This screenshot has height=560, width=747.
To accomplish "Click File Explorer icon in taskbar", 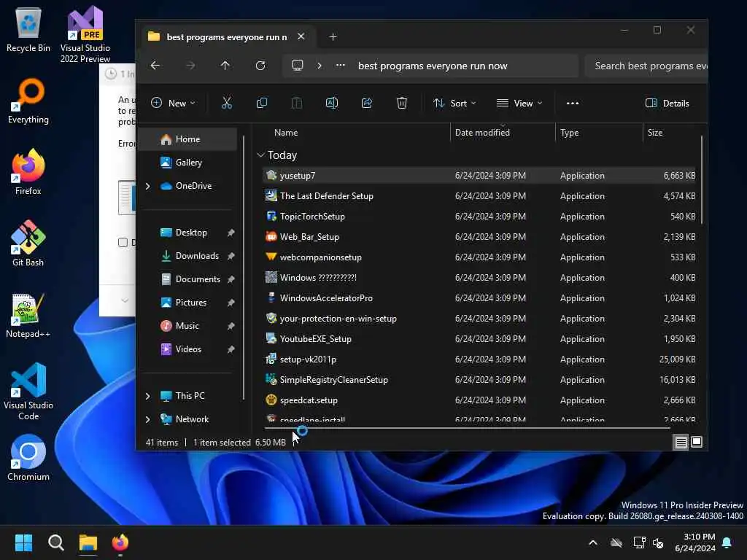I will point(88,542).
